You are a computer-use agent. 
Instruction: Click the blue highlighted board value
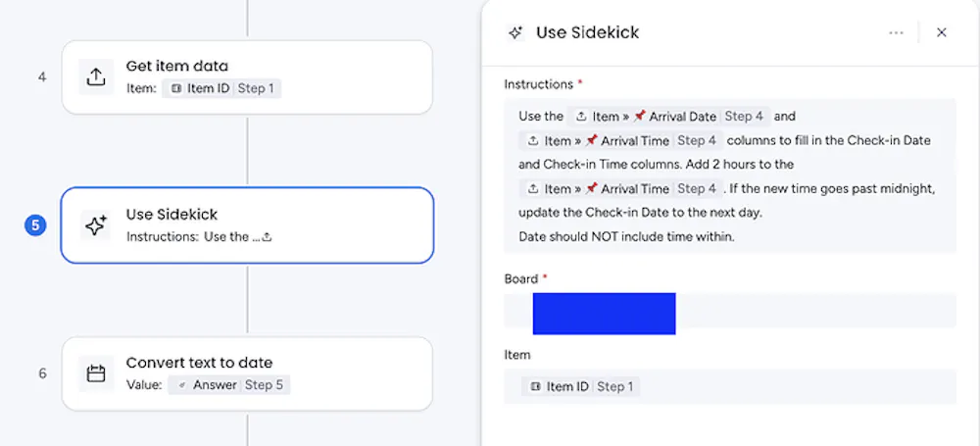(x=604, y=313)
